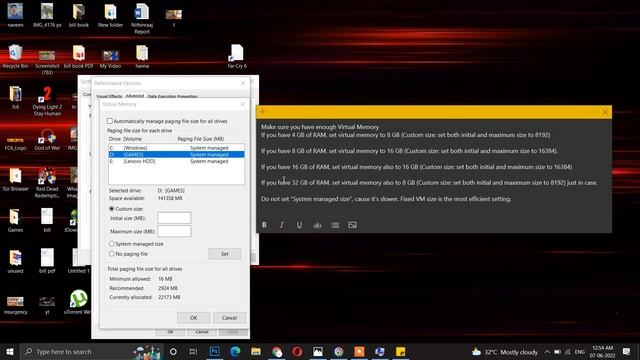Select the New folder desktop icon

pyautogui.click(x=110, y=16)
